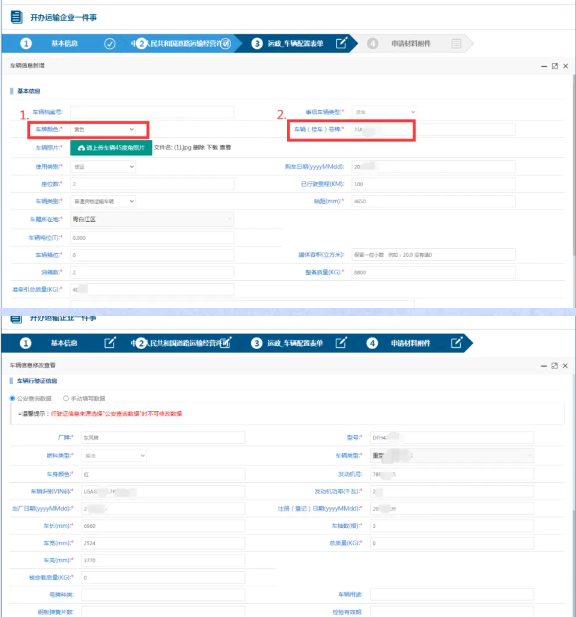Click the 开办运输企业一件事 document icon
The height and width of the screenshot is (617, 576).
pos(16,17)
